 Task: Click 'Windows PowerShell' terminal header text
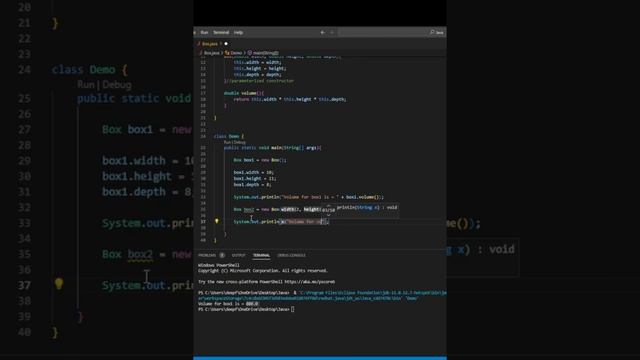219,265
